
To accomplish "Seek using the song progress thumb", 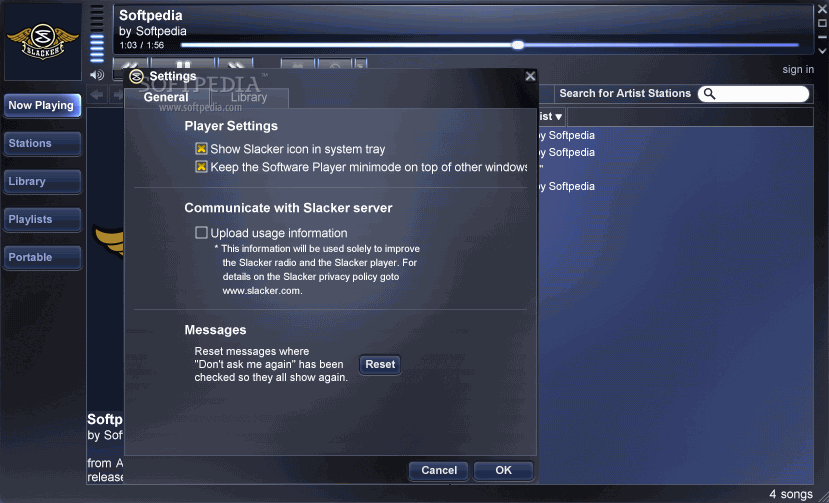I will pyautogui.click(x=518, y=45).
